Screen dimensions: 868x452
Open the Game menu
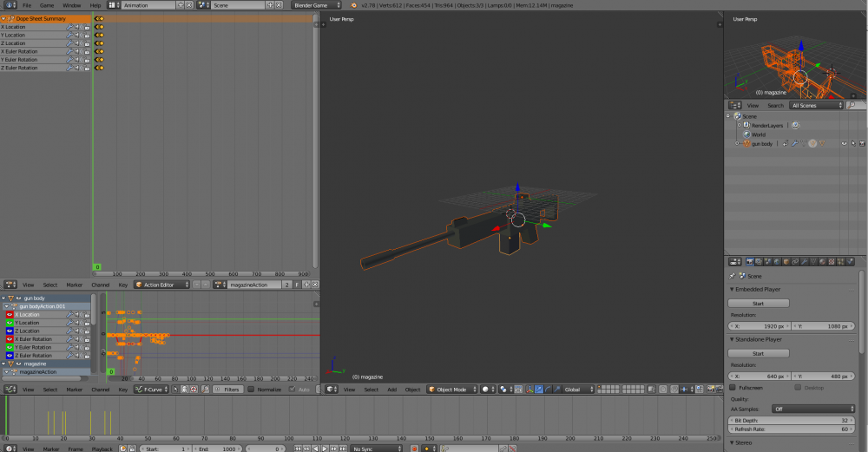[47, 5]
